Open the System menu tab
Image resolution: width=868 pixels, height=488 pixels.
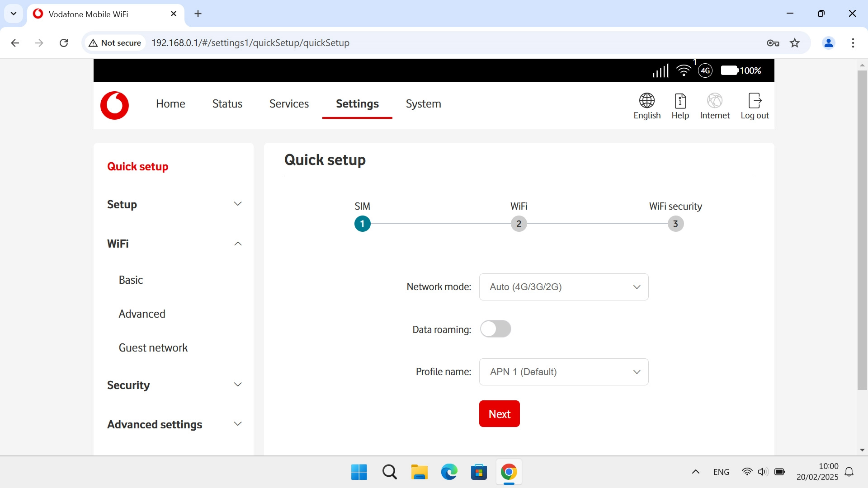pos(423,104)
